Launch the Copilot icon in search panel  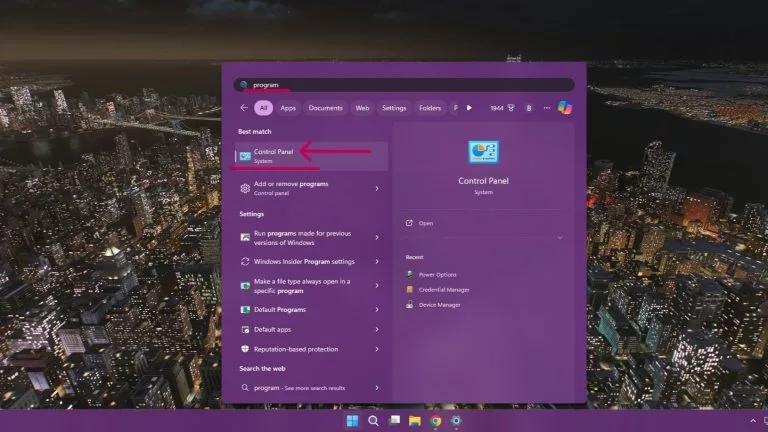click(565, 107)
